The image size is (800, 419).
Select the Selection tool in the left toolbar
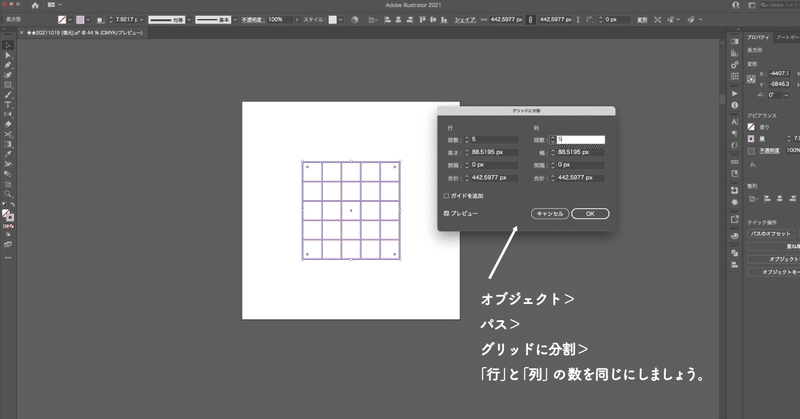pos(8,45)
